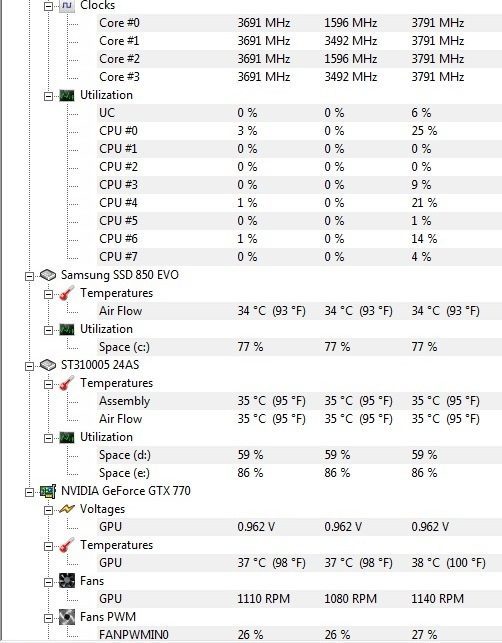Viewport: 502px width, 643px height.
Task: Collapse the Samsung SSD 850 EVO node
Action: (x=29, y=276)
